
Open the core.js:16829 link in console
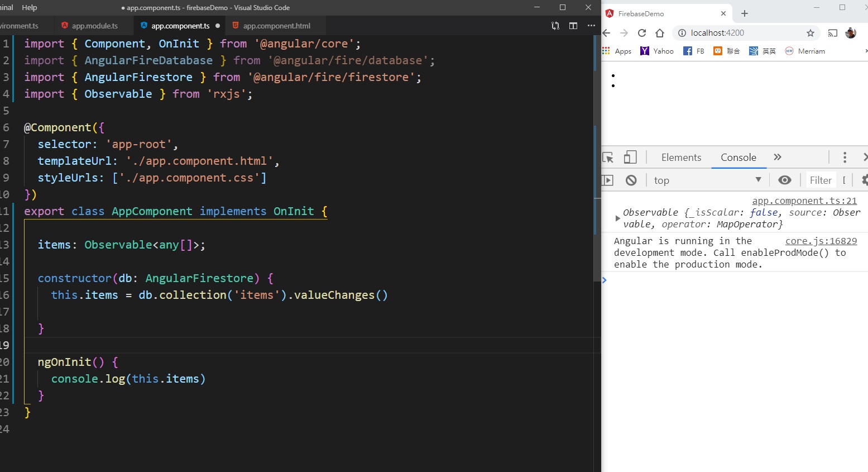pyautogui.click(x=821, y=241)
